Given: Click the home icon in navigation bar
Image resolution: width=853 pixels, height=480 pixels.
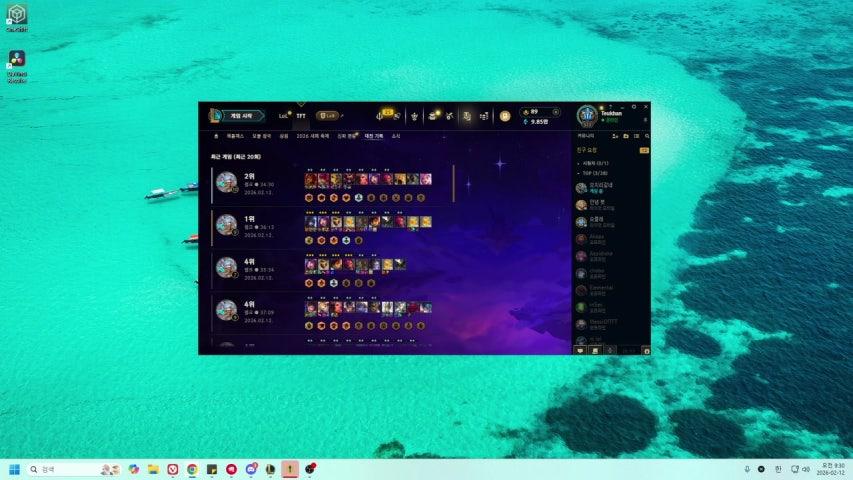Looking at the screenshot, I should click(x=216, y=135).
